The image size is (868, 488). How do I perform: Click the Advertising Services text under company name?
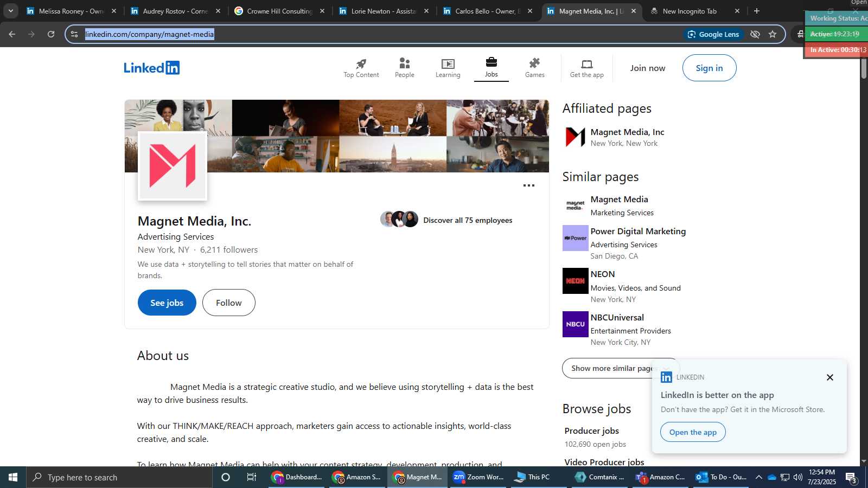pos(176,237)
